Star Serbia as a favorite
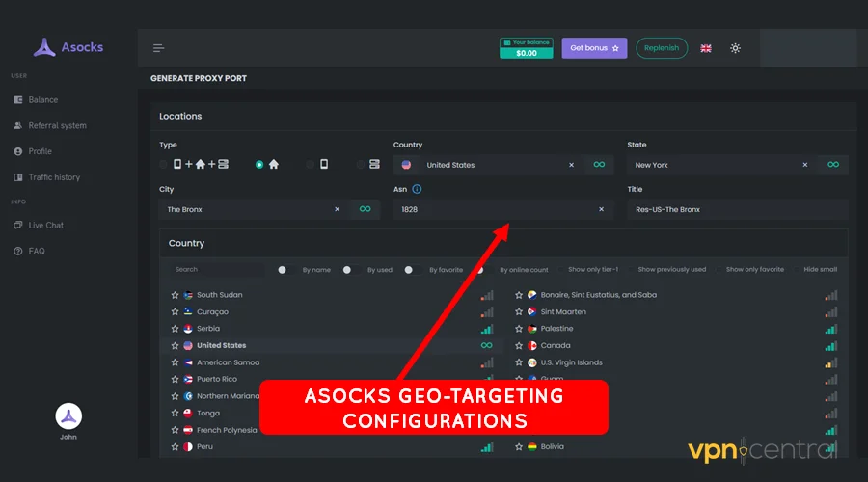 (175, 329)
